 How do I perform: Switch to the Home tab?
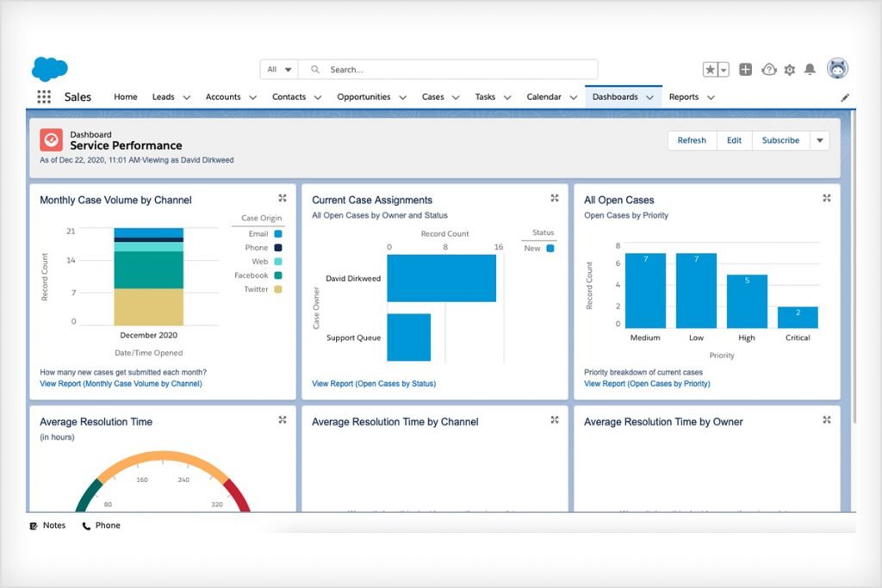coord(126,97)
